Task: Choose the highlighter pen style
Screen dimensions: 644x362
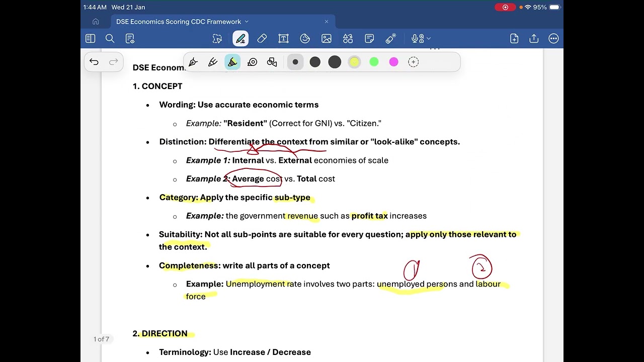Action: [x=232, y=62]
